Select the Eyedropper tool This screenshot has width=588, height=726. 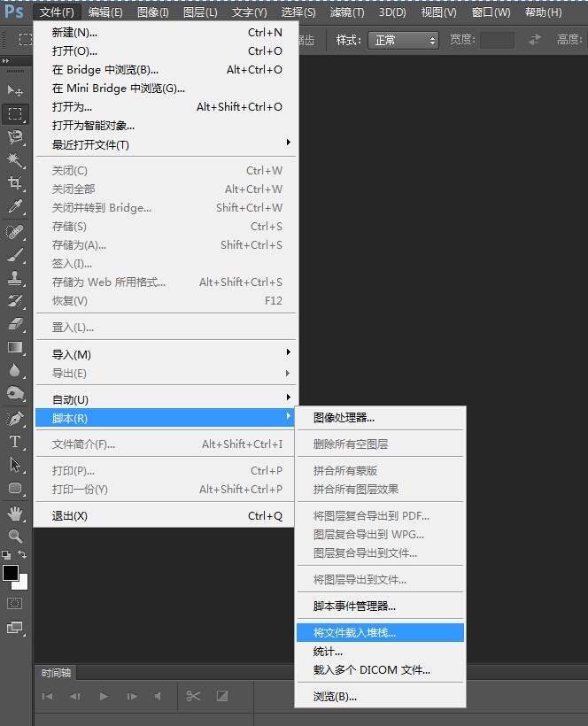(x=15, y=207)
